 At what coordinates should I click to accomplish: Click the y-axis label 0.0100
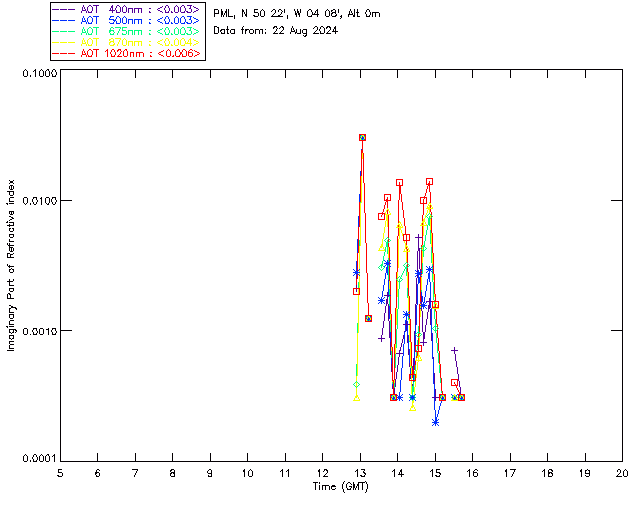click(x=38, y=201)
